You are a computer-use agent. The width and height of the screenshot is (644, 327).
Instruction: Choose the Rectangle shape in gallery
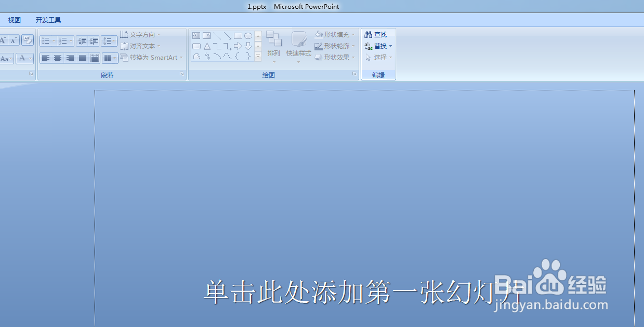click(x=238, y=36)
